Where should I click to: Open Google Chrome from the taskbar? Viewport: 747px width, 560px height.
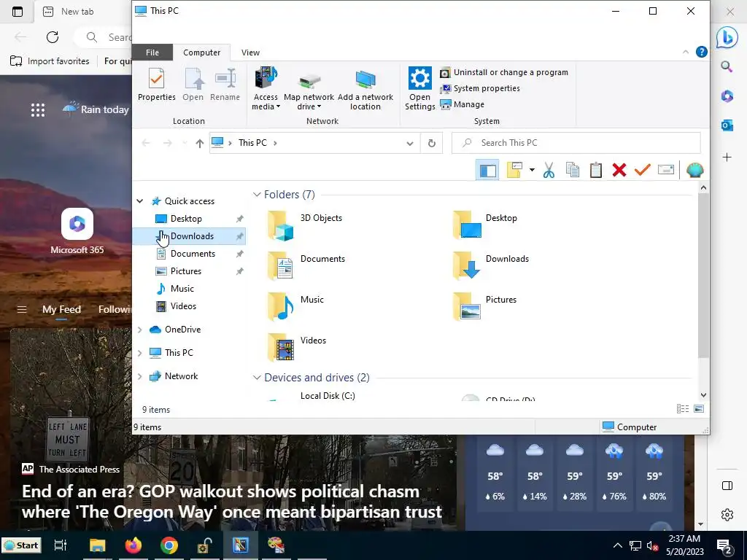tap(169, 545)
